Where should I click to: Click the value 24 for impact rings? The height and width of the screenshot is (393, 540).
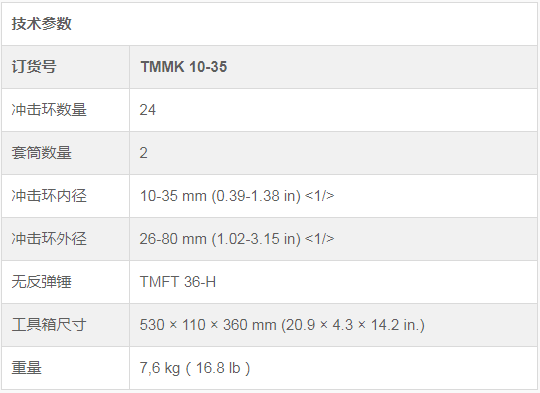coord(147,110)
